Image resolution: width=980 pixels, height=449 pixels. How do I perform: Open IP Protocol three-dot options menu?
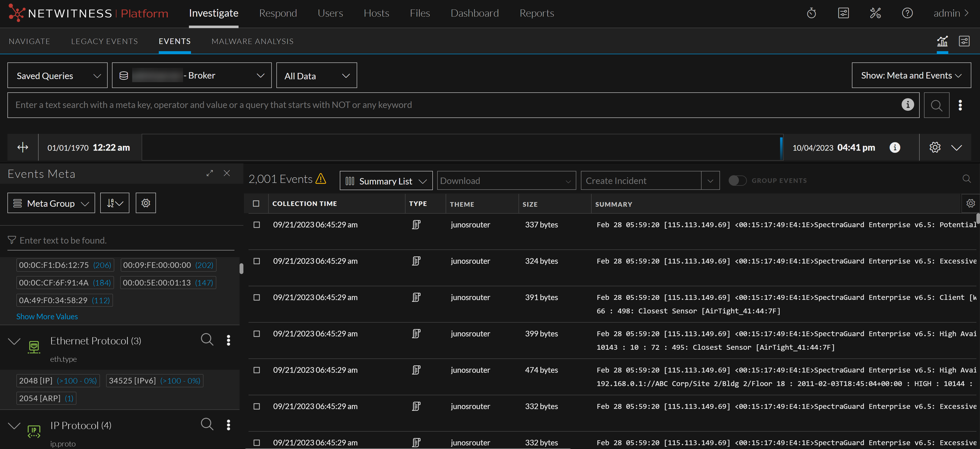228,425
